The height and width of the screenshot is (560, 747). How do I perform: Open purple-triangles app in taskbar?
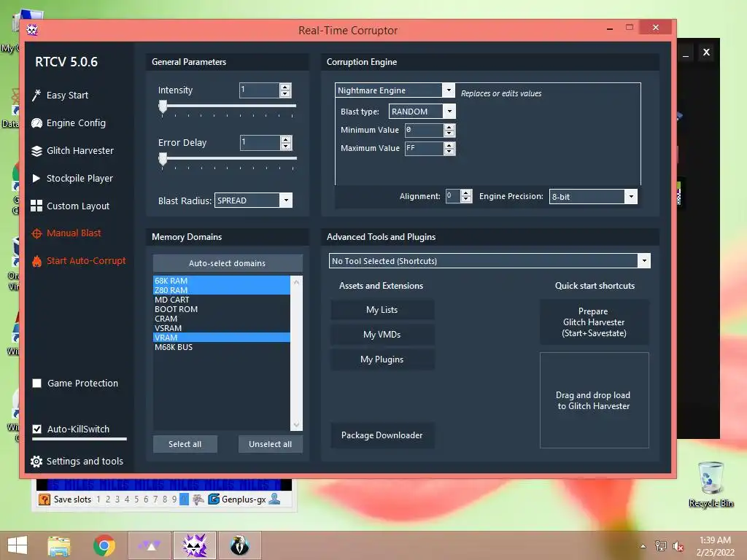point(150,545)
